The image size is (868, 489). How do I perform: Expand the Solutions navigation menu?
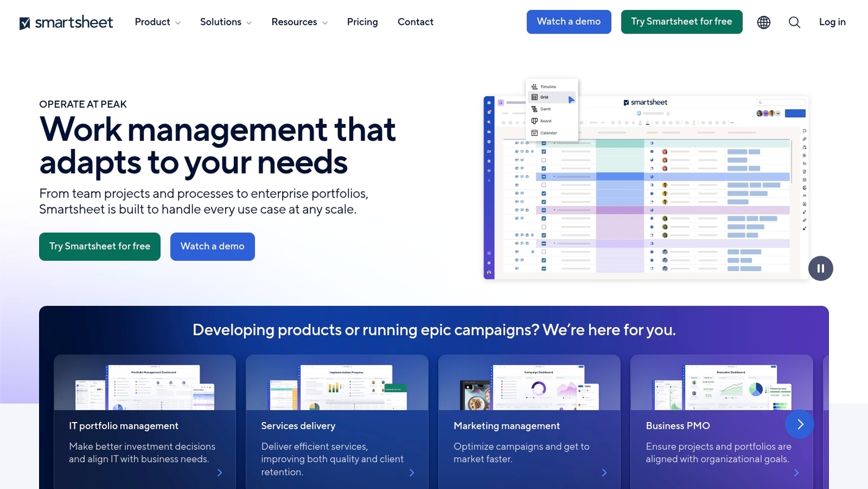point(226,22)
